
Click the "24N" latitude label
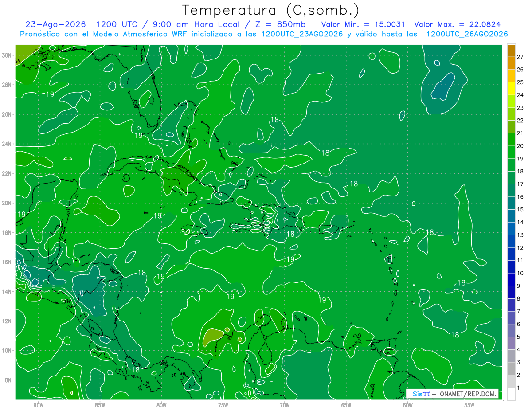click(x=7, y=144)
